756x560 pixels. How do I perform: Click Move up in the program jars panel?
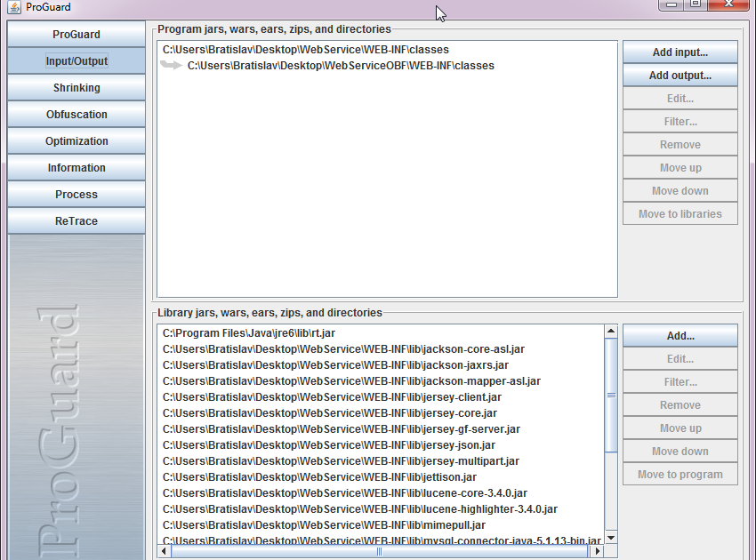pos(680,168)
